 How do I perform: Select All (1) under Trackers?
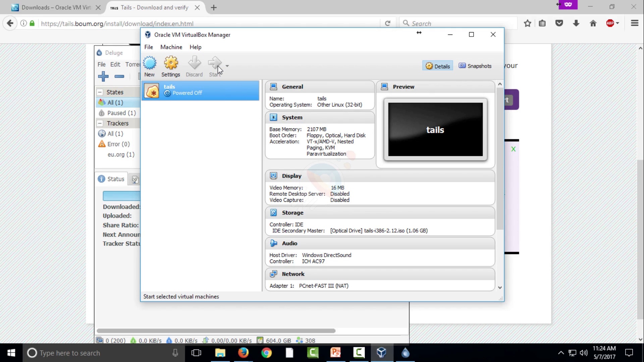[x=118, y=134]
